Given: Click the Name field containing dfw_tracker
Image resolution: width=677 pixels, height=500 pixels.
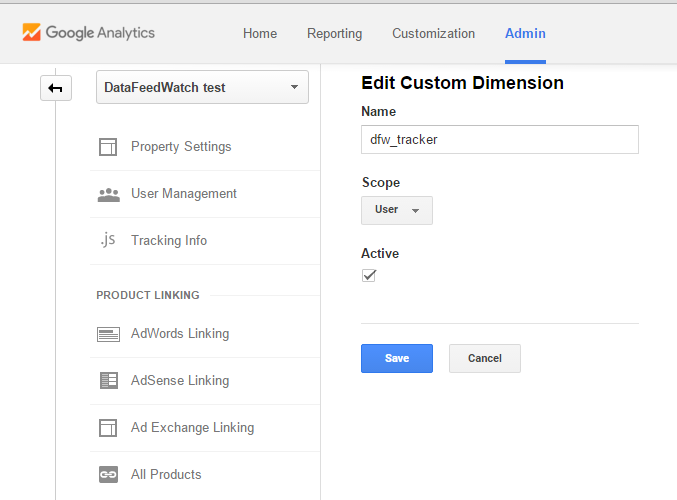Looking at the screenshot, I should point(500,139).
